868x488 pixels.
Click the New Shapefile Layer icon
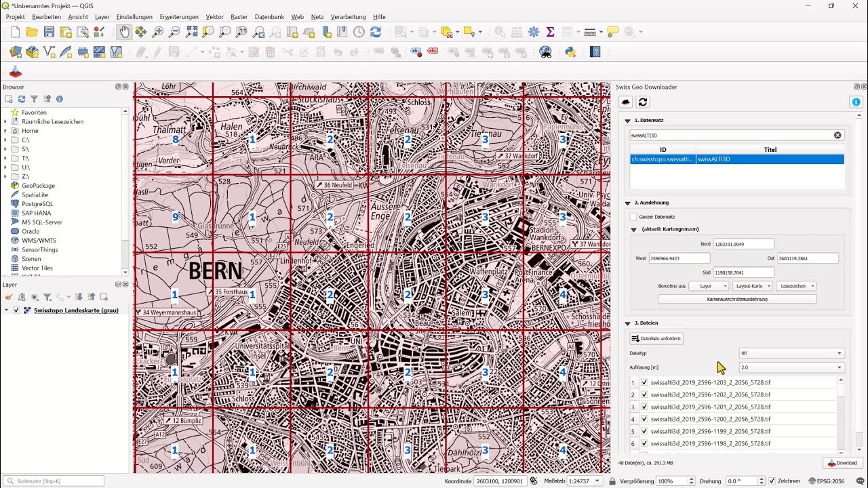pos(49,52)
